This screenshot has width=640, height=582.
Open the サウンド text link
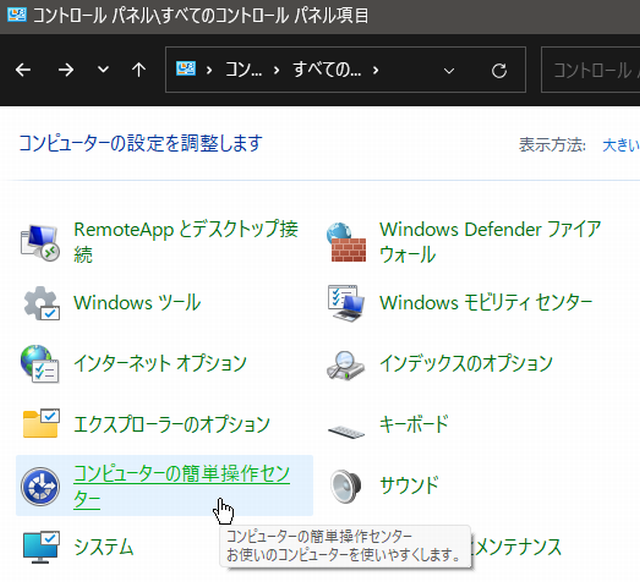[409, 486]
